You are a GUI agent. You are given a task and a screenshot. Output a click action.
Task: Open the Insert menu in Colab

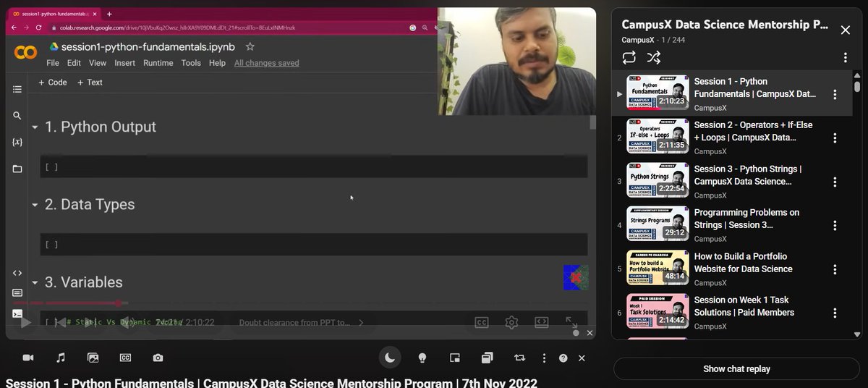click(x=124, y=63)
